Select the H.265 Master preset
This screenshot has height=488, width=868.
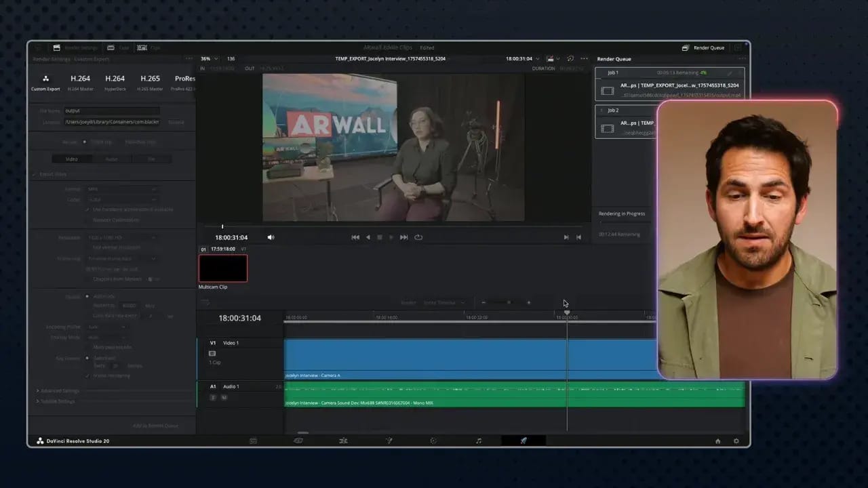pyautogui.click(x=150, y=82)
